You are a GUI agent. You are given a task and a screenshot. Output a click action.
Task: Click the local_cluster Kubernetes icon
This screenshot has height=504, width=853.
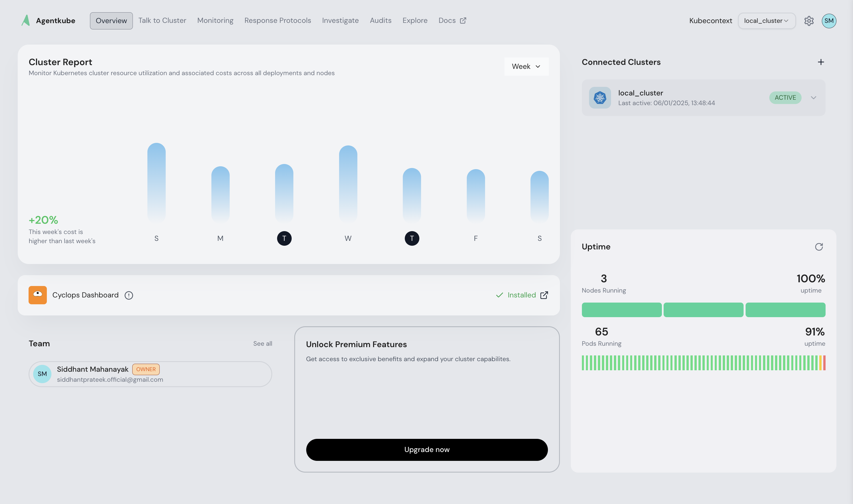click(x=600, y=98)
